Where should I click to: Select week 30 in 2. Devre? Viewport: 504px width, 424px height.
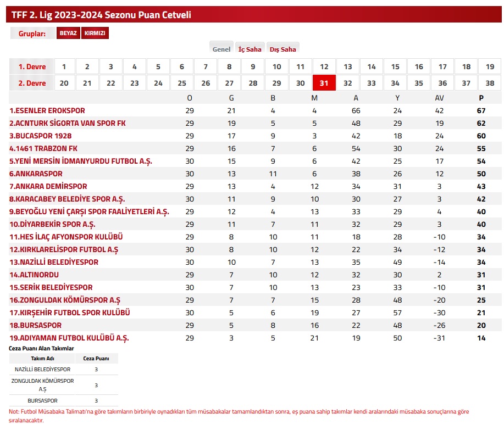300,83
